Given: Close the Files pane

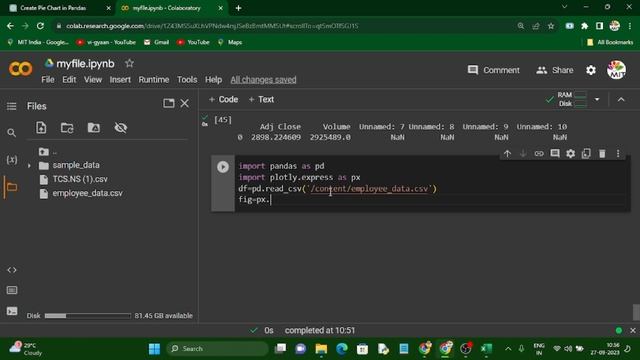Looking at the screenshot, I should tap(184, 103).
